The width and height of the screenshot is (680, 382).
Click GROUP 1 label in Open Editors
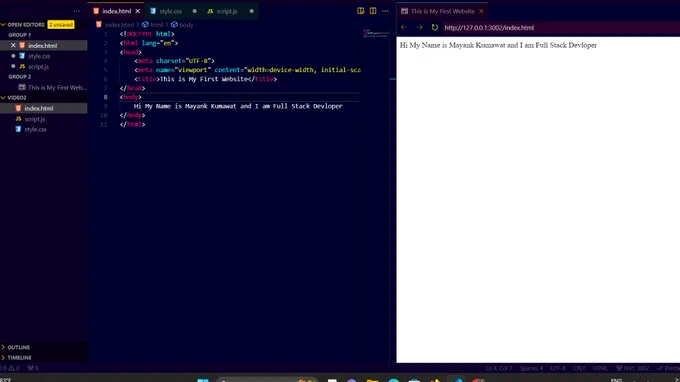pyautogui.click(x=20, y=35)
